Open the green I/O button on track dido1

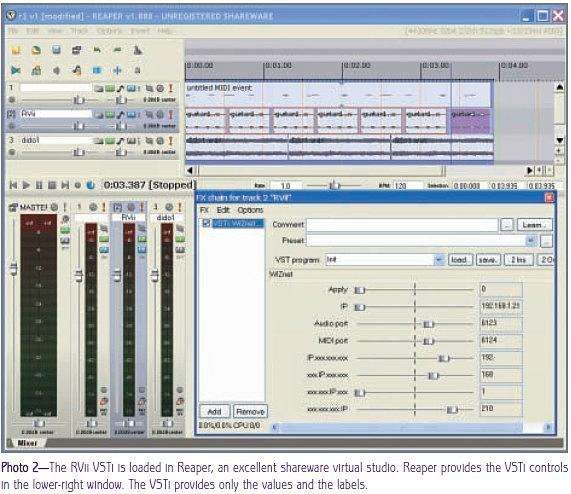110,141
